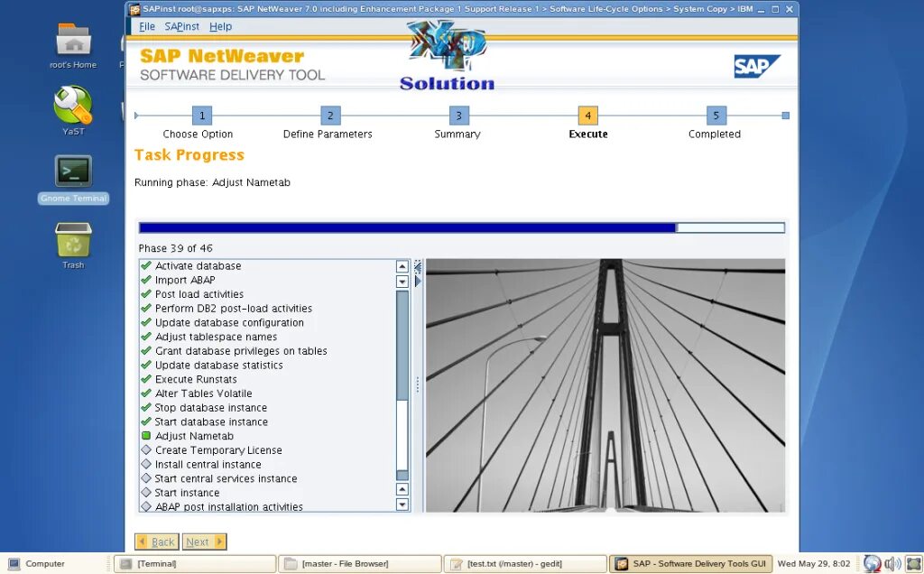924x574 pixels.
Task: Click pending diamond beside Create Temporary License
Action: click(146, 449)
